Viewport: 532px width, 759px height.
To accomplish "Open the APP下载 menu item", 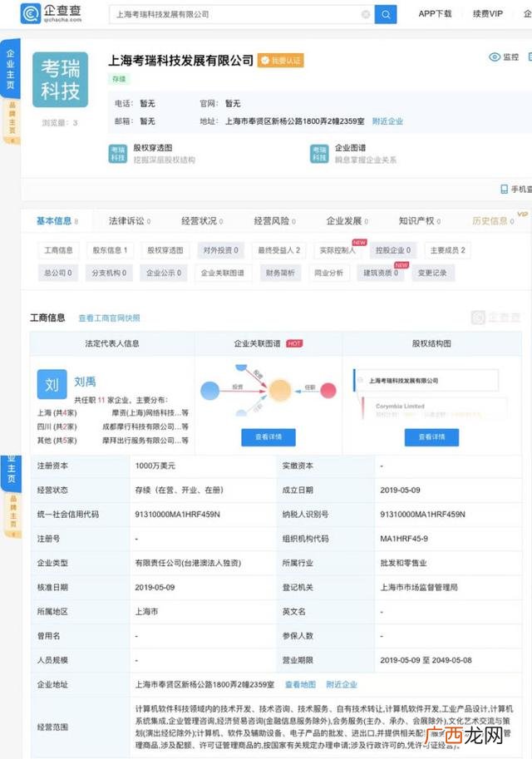I will coord(435,13).
